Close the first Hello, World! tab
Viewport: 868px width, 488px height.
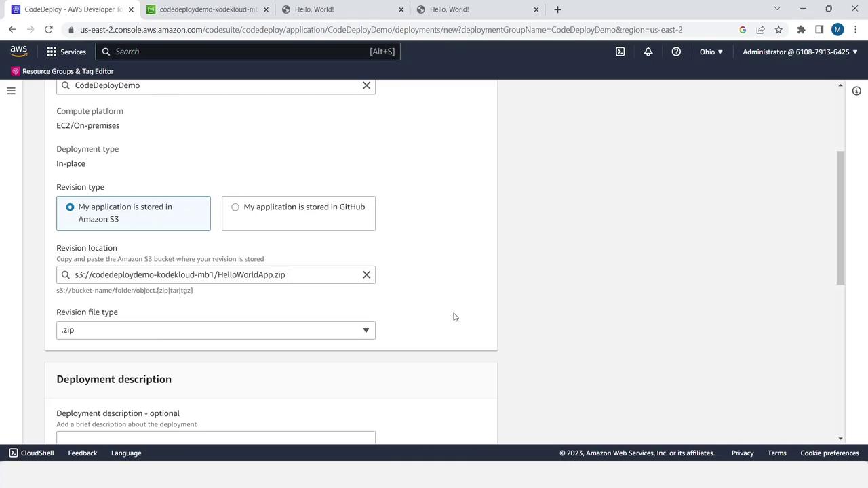[x=401, y=9]
